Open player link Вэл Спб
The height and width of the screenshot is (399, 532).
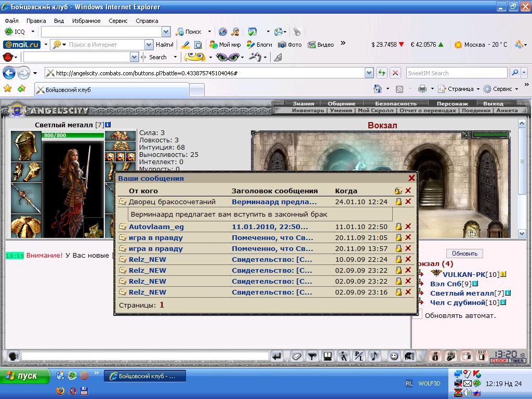[x=446, y=284]
